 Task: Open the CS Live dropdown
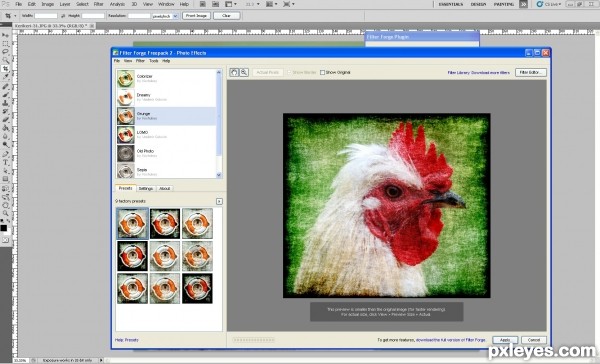pos(549,4)
